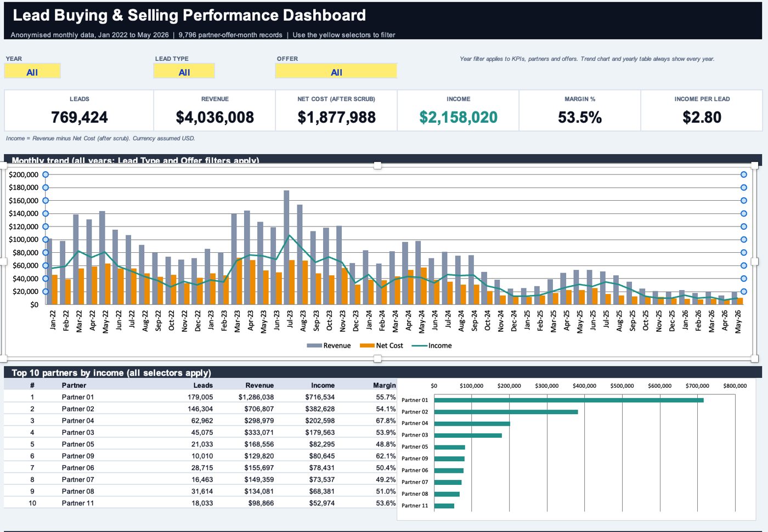Open the Offer filter selector
This screenshot has width=768, height=532.
click(x=336, y=72)
